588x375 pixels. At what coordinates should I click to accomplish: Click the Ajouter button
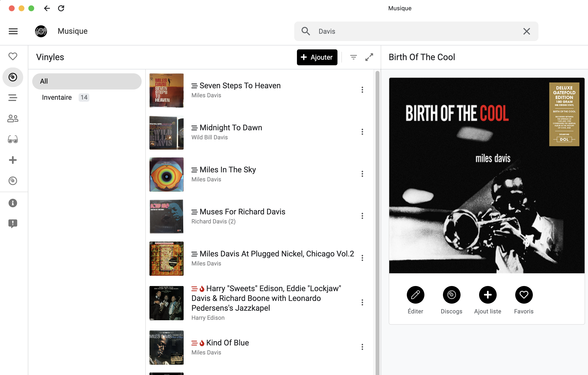[x=317, y=57]
